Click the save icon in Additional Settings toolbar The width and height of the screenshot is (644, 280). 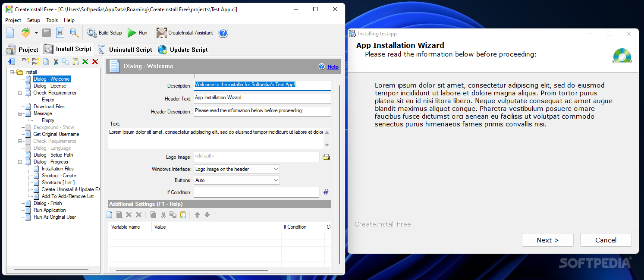coord(119,215)
